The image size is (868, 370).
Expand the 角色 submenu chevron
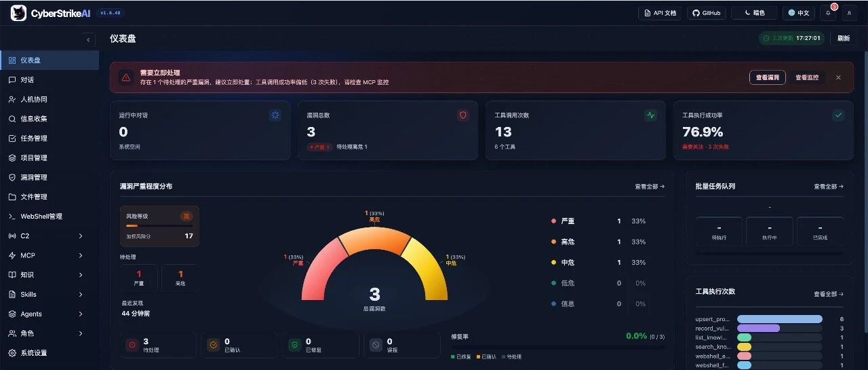click(81, 333)
